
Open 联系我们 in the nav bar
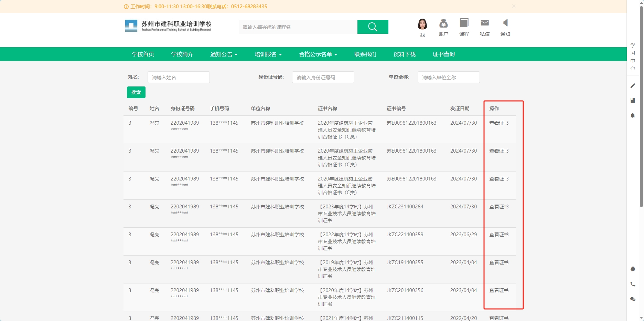tap(365, 54)
